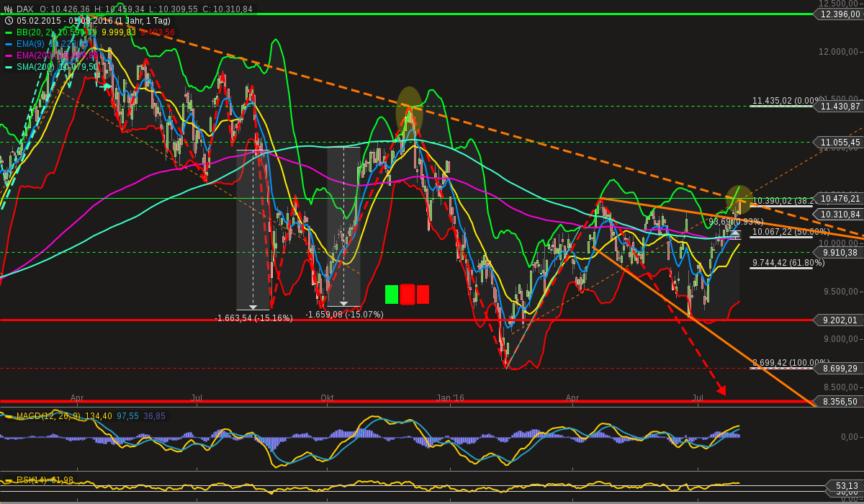Image resolution: width=864 pixels, height=504 pixels.
Task: Click the RSI value tag 53,13
Action: 846,485
